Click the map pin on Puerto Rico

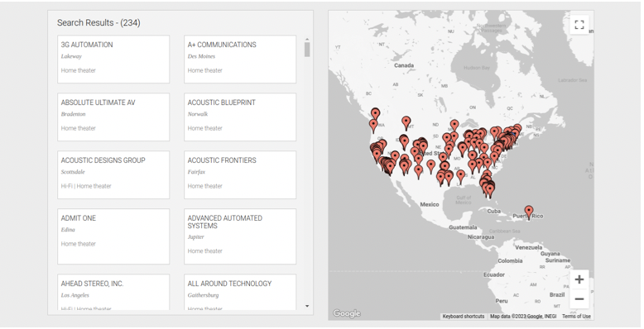[529, 212]
